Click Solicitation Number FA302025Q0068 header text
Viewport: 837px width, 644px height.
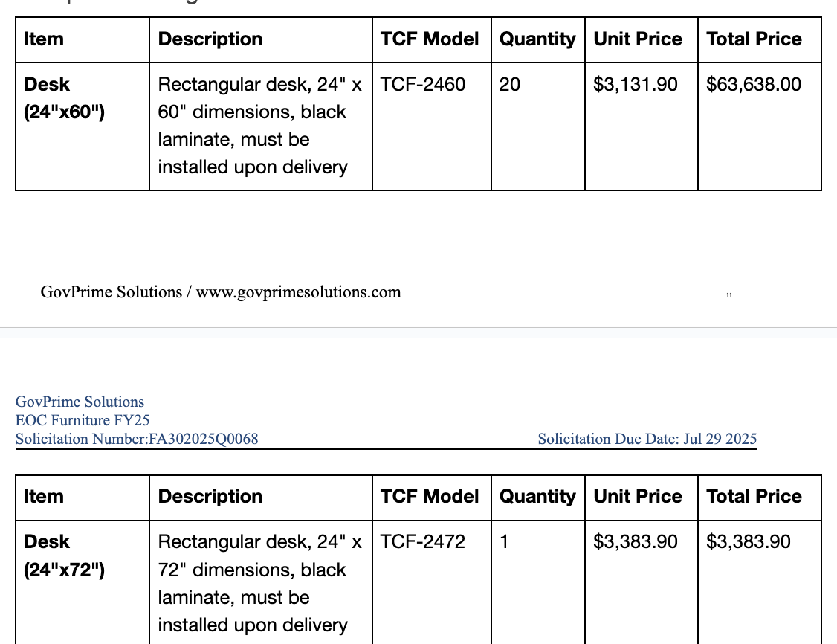click(137, 439)
